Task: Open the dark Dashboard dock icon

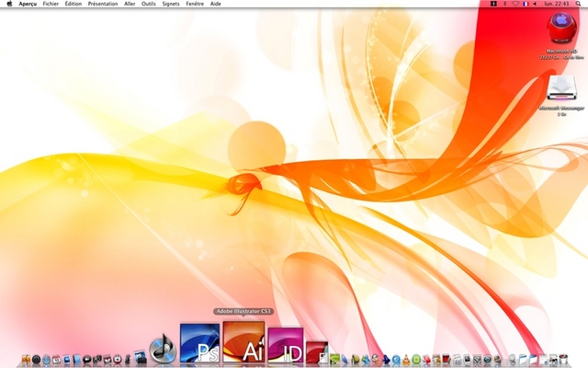Action: tap(37, 360)
